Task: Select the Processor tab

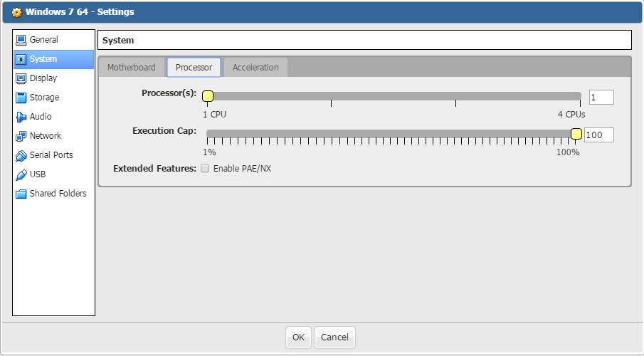Action: (194, 68)
